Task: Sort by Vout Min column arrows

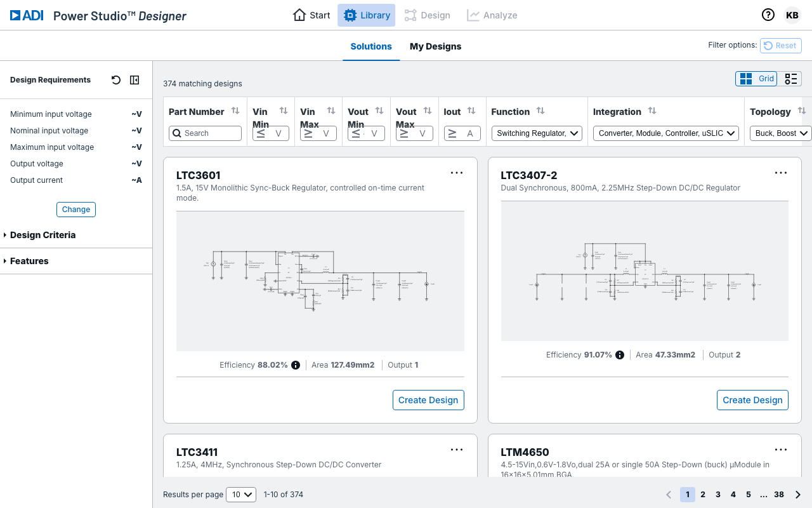Action: [x=379, y=110]
